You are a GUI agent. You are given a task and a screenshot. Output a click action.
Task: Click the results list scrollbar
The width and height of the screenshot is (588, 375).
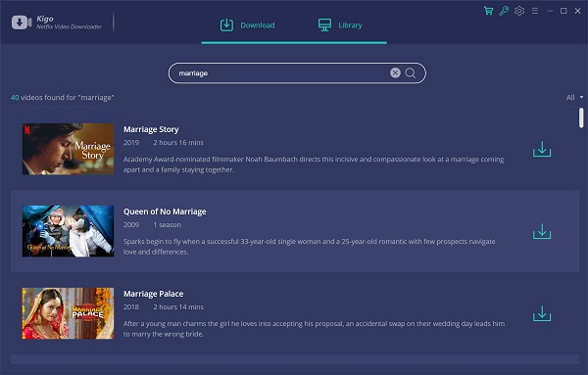(x=581, y=118)
